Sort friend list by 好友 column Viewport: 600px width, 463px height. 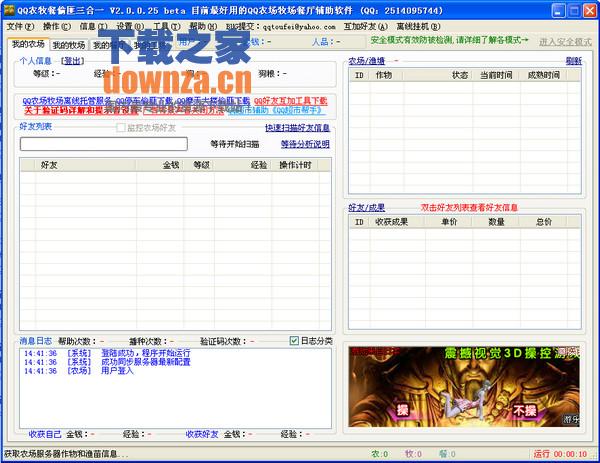click(x=85, y=165)
